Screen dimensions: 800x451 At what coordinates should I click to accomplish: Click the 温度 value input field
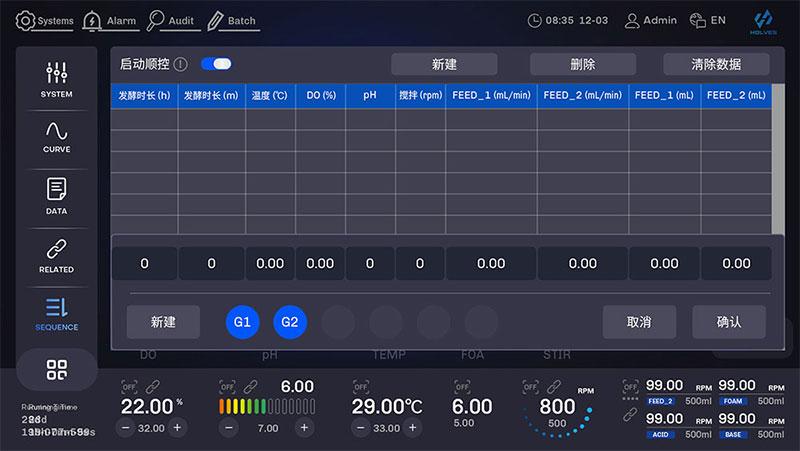tap(270, 264)
